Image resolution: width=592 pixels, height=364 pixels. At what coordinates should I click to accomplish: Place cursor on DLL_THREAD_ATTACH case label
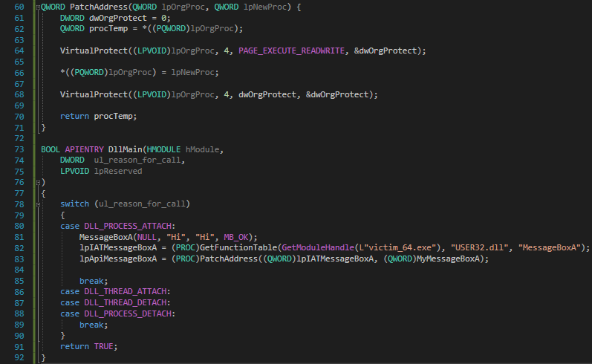pyautogui.click(x=125, y=291)
